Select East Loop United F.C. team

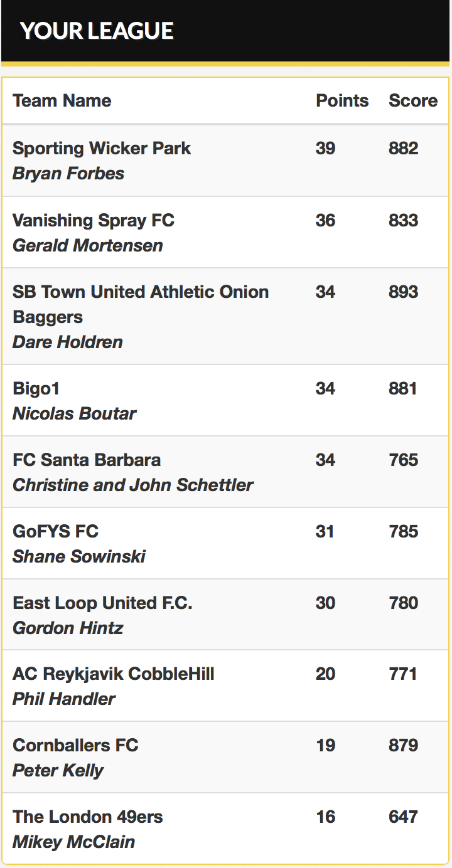[x=102, y=603]
